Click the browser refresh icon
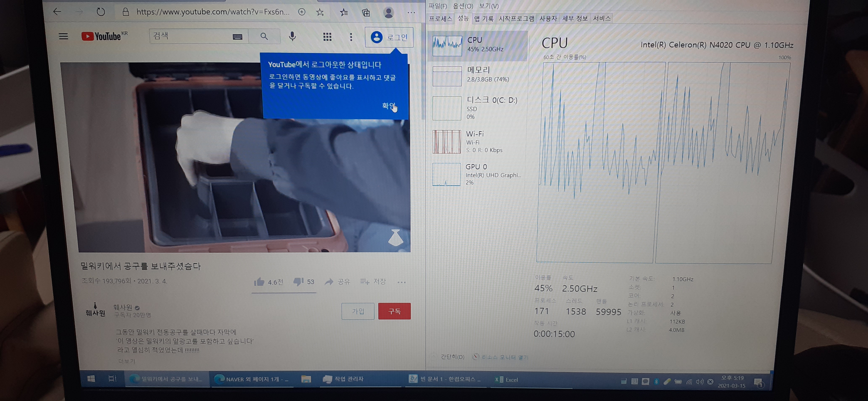This screenshot has height=401, width=868. coord(101,12)
